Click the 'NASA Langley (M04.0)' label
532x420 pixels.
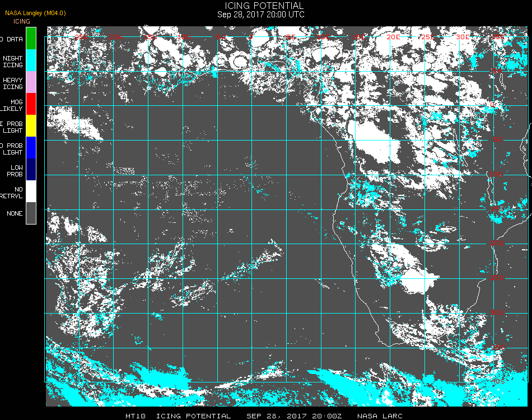coord(35,13)
